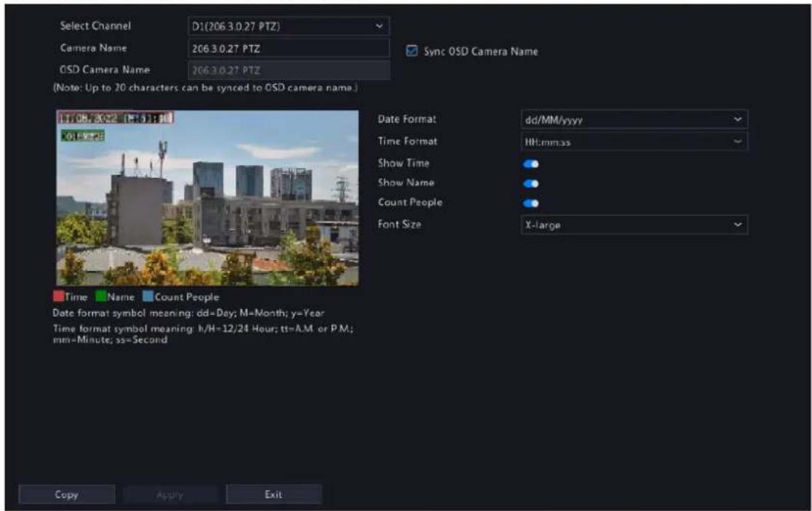The image size is (812, 511).
Task: Click the camera preview image
Action: click(x=207, y=198)
